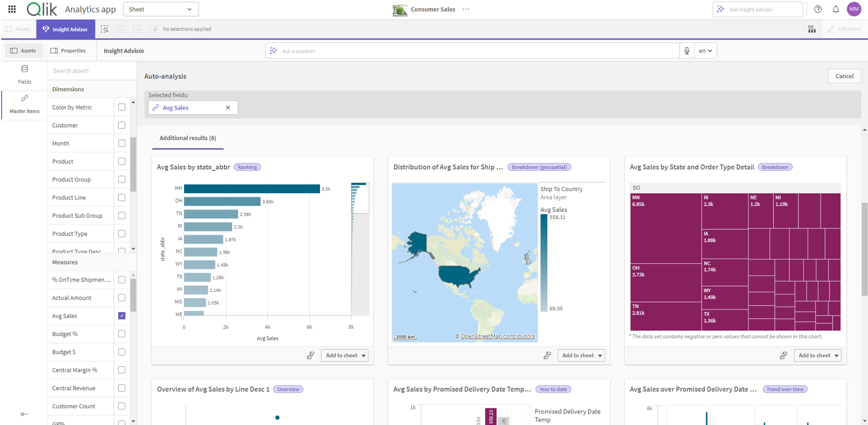
Task: Focus the Ask a question field
Action: (472, 50)
